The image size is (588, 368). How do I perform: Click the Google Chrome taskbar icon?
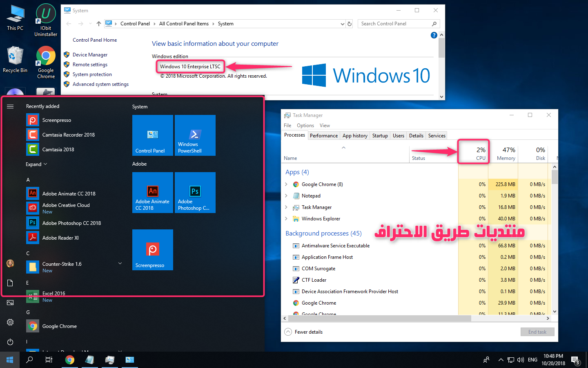tap(70, 360)
